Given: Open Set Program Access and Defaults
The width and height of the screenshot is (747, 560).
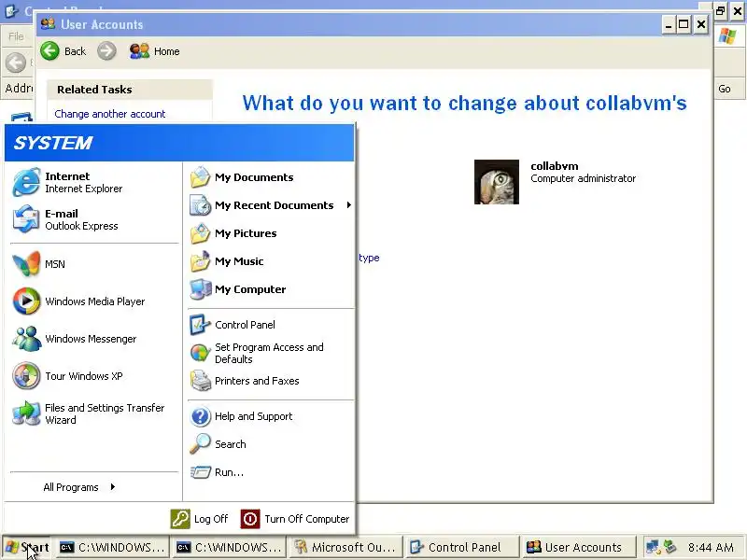Looking at the screenshot, I should point(271,353).
